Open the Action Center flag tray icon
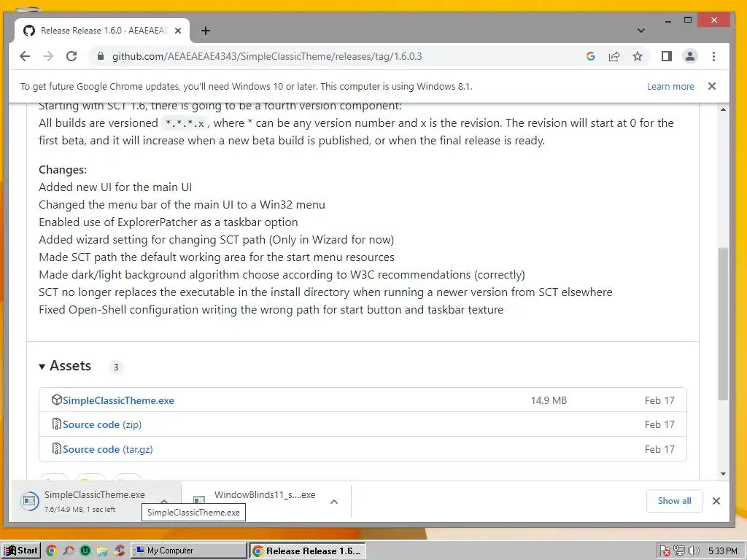Viewport: 747px width, 560px height. coord(665,551)
